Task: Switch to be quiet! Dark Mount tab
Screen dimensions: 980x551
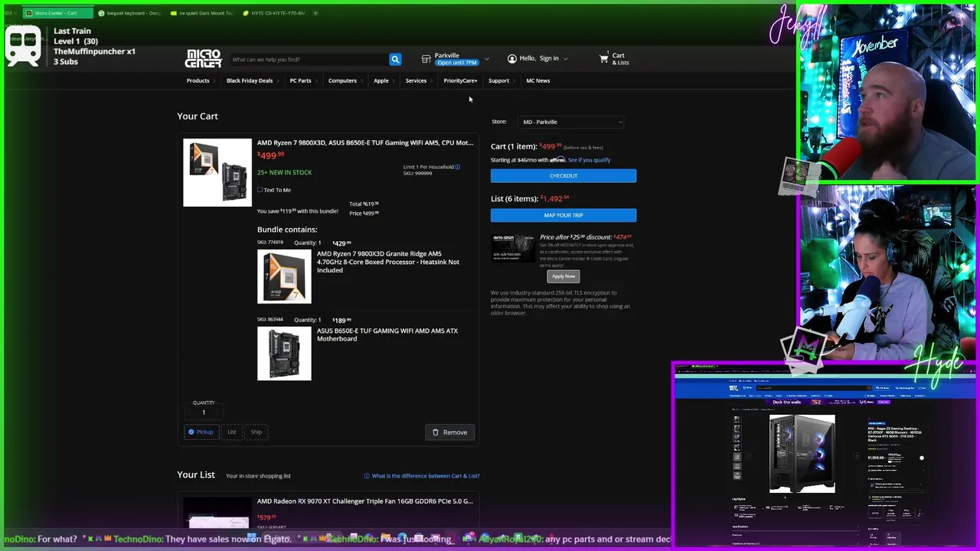Action: 203,13
